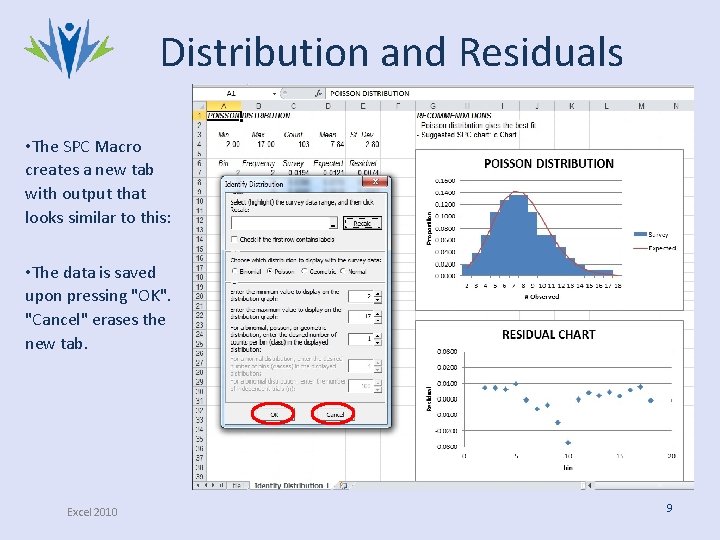Click the select-all corner of the sheet
Viewport: 720px width, 540px height.
tap(199, 106)
